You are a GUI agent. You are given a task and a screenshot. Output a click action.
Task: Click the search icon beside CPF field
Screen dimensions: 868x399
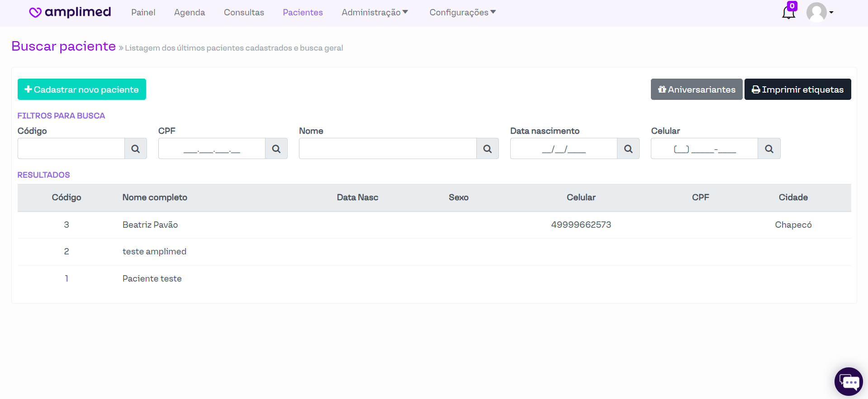click(276, 149)
